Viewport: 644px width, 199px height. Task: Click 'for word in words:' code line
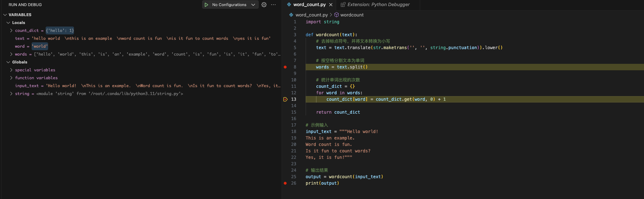click(339, 93)
